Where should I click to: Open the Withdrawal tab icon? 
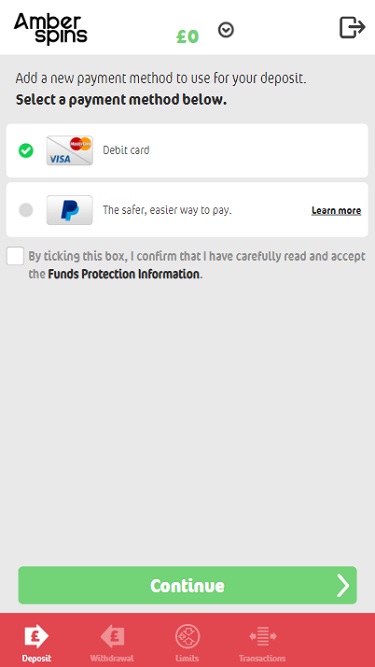point(112,637)
